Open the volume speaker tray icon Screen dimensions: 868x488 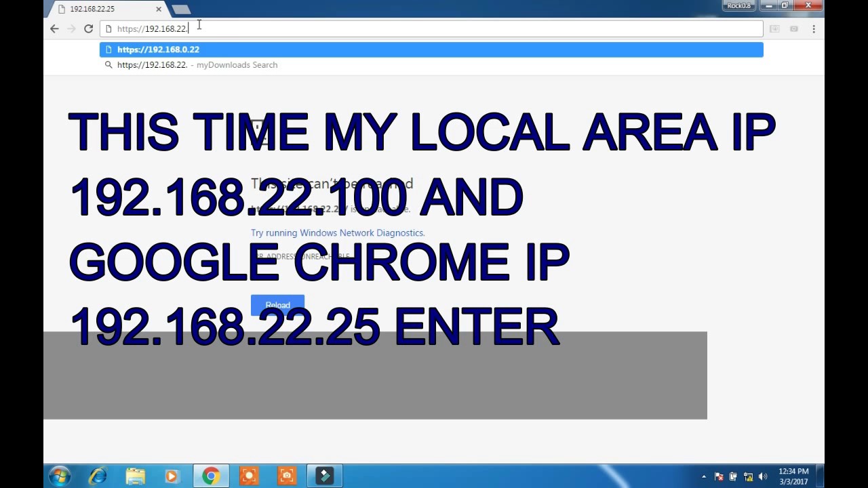(764, 476)
